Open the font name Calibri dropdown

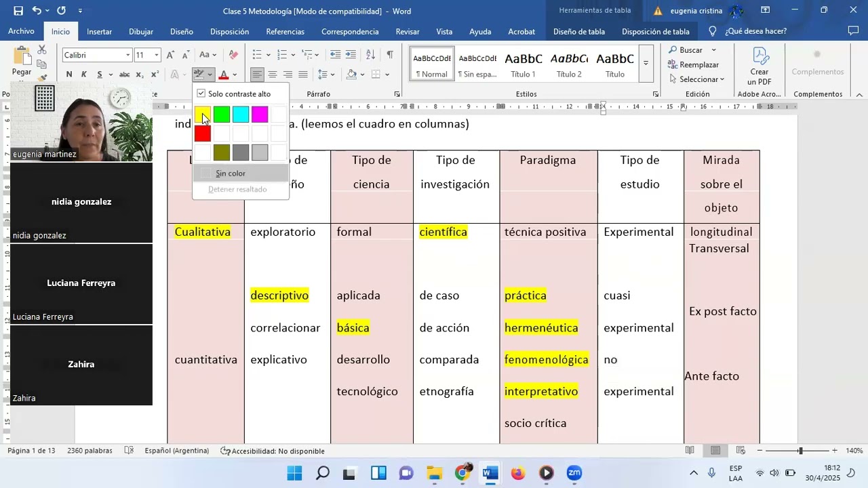coord(127,55)
